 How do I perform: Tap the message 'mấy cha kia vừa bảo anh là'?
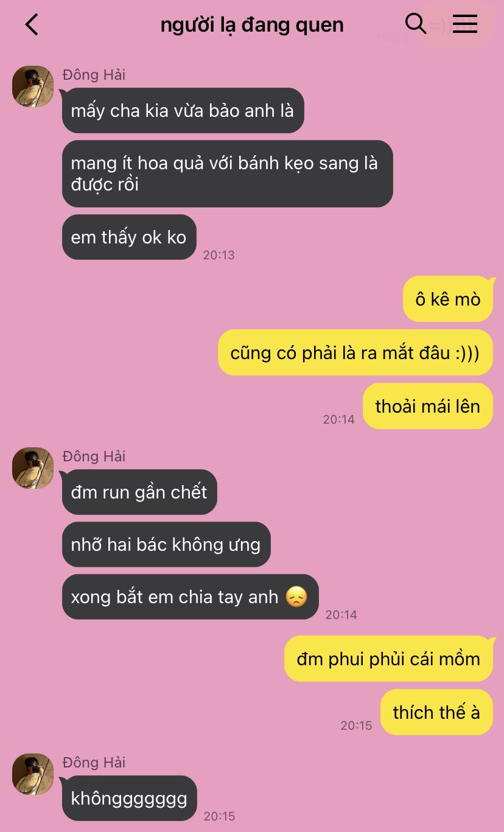coord(183,111)
